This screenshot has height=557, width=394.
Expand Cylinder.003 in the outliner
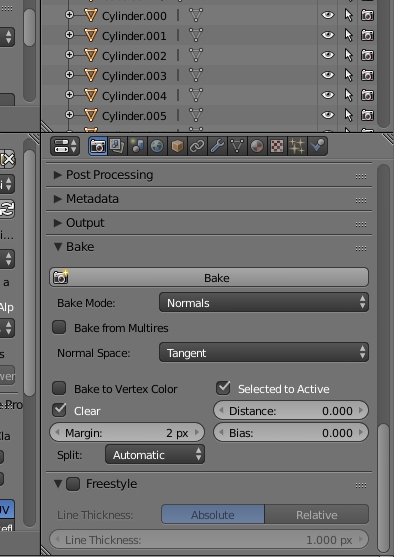(69, 74)
